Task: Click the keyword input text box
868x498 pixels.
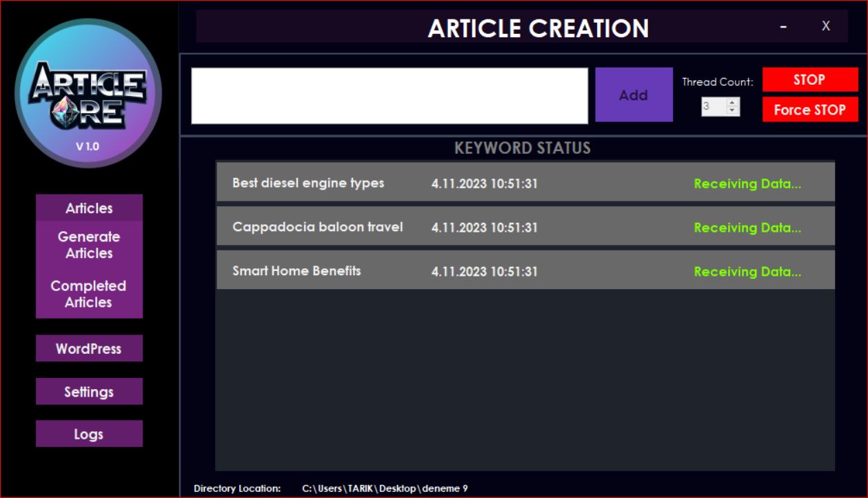Action: point(390,96)
